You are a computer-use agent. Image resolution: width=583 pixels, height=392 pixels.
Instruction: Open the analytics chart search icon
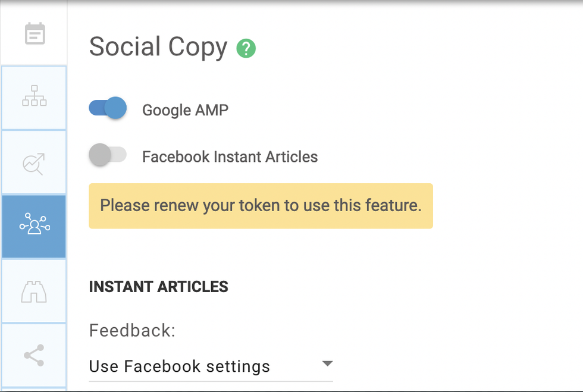[34, 163]
